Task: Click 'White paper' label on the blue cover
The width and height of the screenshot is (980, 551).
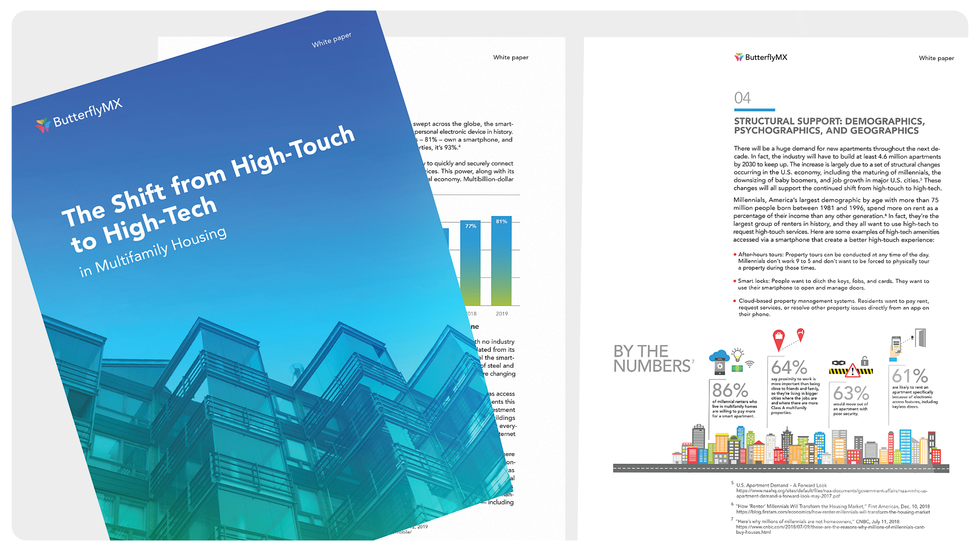Action: click(332, 40)
